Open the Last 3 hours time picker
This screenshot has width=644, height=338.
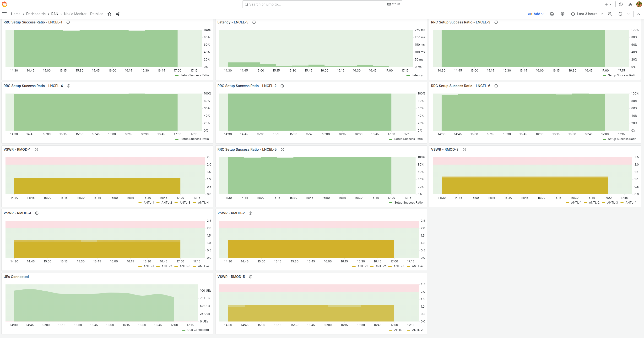click(587, 14)
